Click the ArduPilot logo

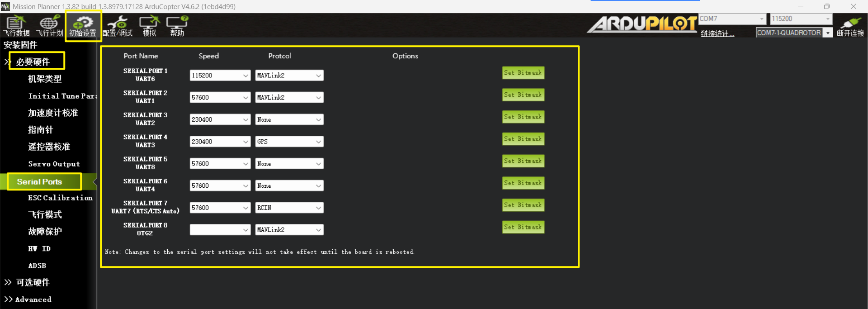(x=642, y=24)
